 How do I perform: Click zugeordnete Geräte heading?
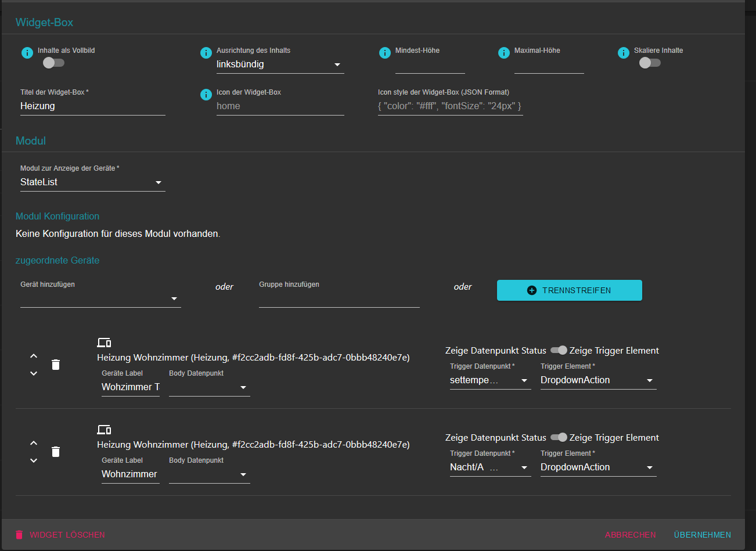tap(57, 260)
